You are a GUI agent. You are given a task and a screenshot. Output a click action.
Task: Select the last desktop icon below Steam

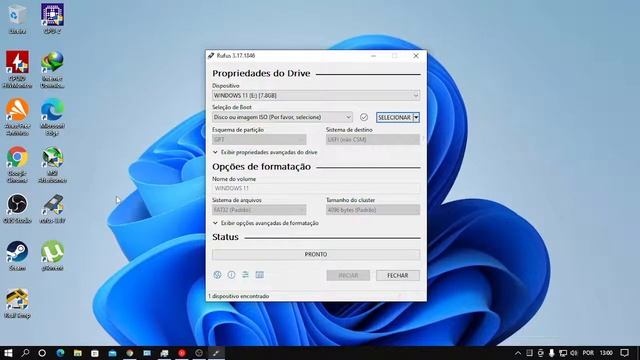17,303
